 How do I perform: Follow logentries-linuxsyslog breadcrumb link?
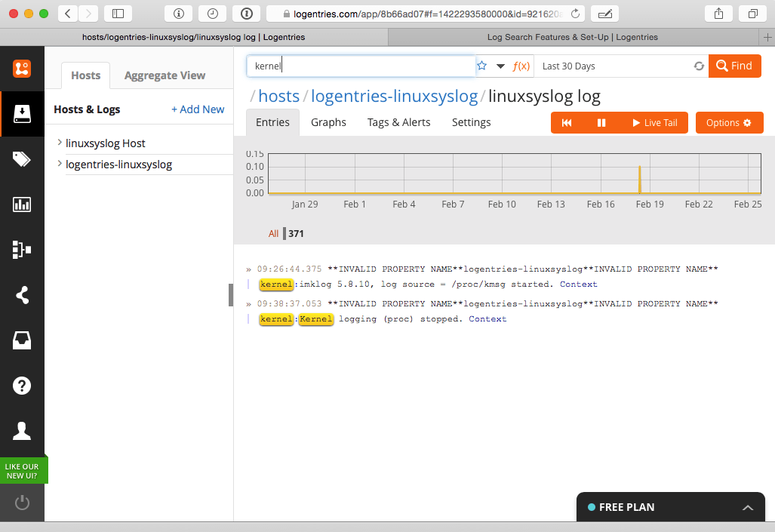pyautogui.click(x=394, y=96)
